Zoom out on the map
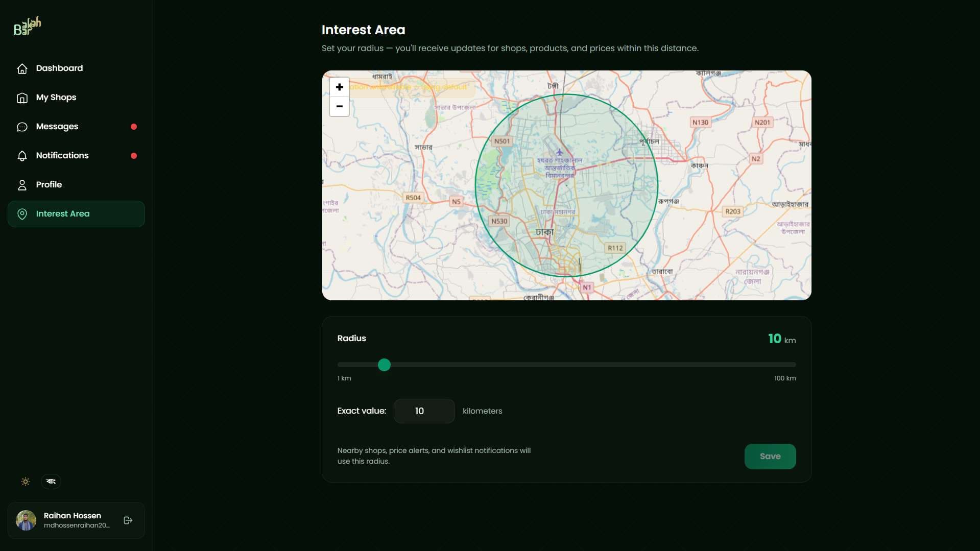980x551 pixels. (339, 107)
